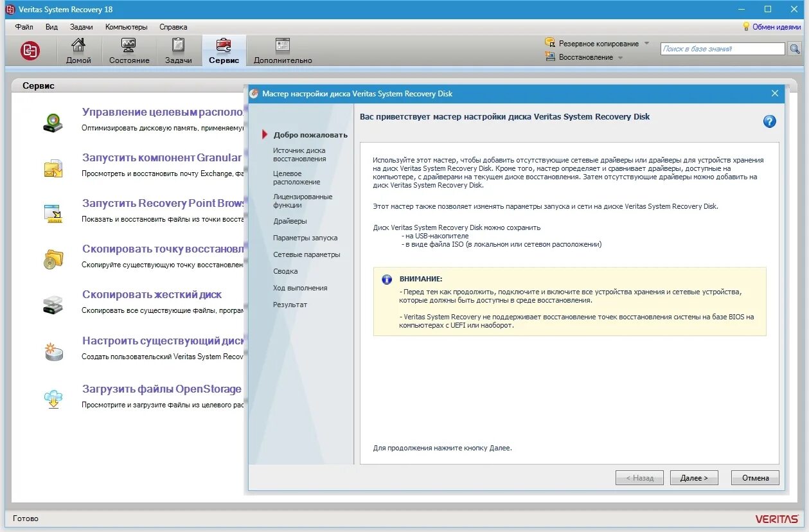Expand the Восстановление dropdown arrow
Viewport: 809px width, 532px height.
coord(620,57)
